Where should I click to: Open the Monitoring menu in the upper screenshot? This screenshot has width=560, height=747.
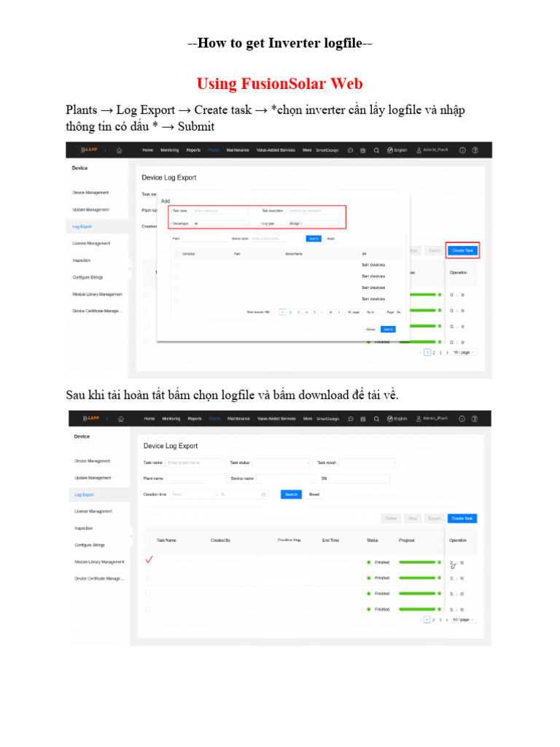point(169,150)
